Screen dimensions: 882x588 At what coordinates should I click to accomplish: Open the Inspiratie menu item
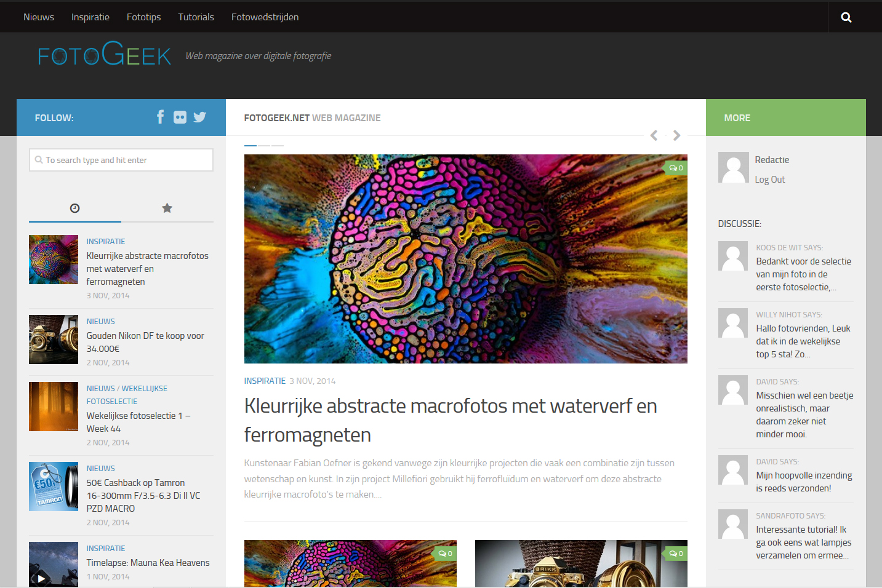[x=90, y=17]
